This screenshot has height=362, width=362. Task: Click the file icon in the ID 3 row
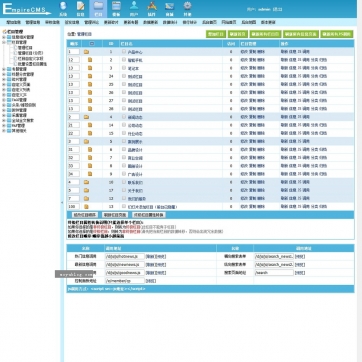pos(90,68)
